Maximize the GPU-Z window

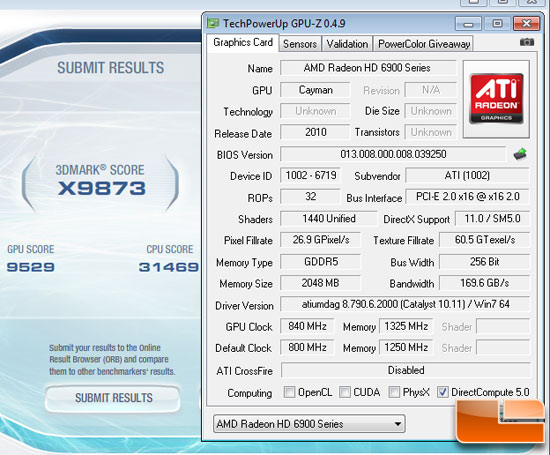tap(497, 24)
